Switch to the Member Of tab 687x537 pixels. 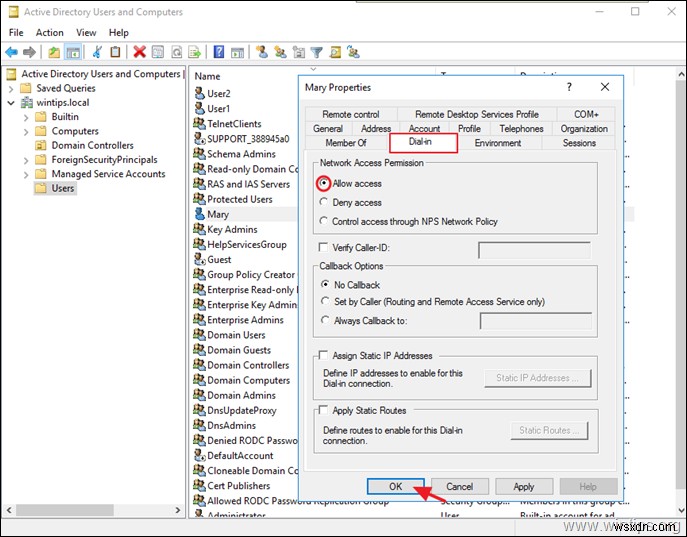pos(346,143)
